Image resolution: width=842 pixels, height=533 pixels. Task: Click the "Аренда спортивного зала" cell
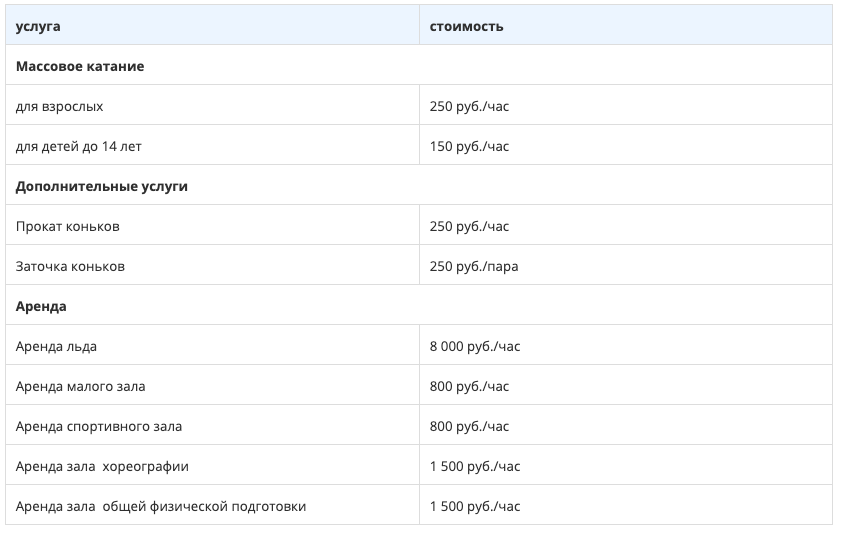[x=99, y=426]
